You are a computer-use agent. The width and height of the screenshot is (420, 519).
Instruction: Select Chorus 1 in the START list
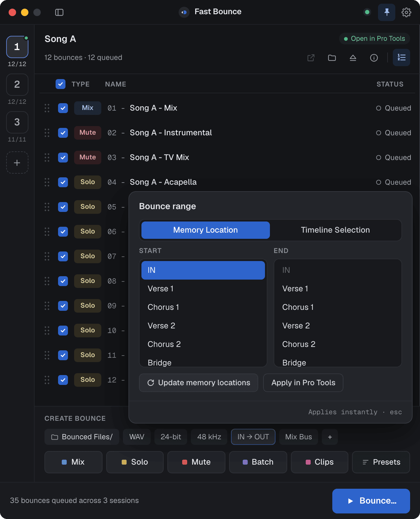(203, 307)
